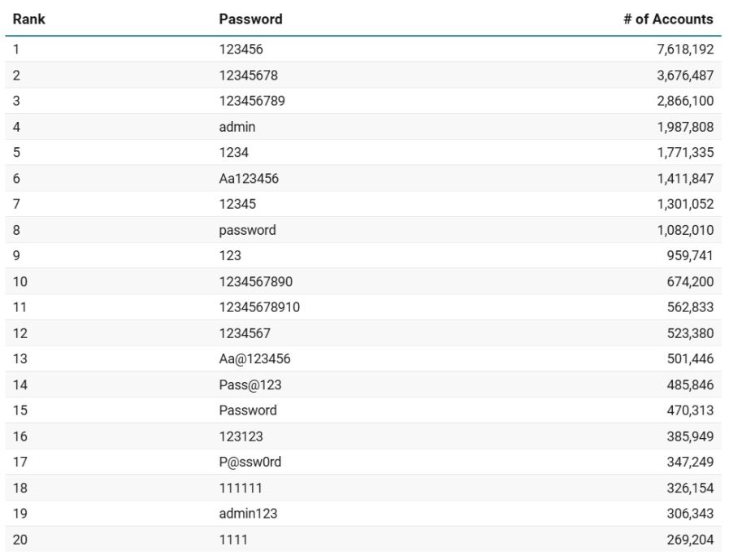Click the 'P@ssw0rd' password cell
729x560 pixels.
tap(250, 462)
